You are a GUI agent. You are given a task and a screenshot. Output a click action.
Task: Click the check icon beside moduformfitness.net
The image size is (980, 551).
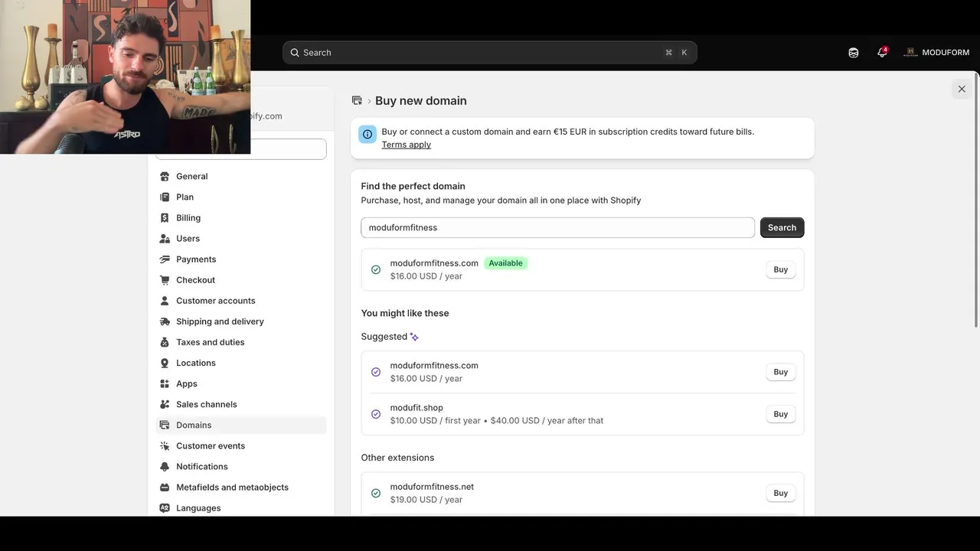coord(376,494)
